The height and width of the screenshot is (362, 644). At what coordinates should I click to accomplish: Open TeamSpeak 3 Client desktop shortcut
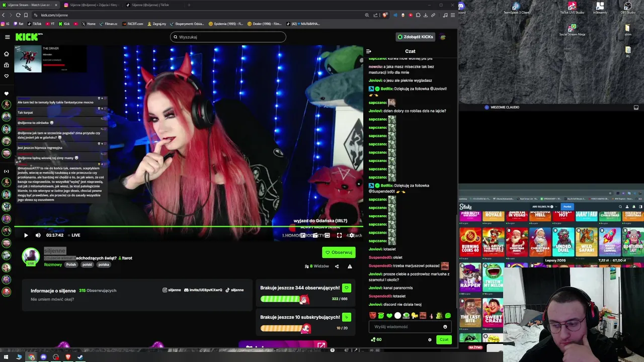coord(516,8)
